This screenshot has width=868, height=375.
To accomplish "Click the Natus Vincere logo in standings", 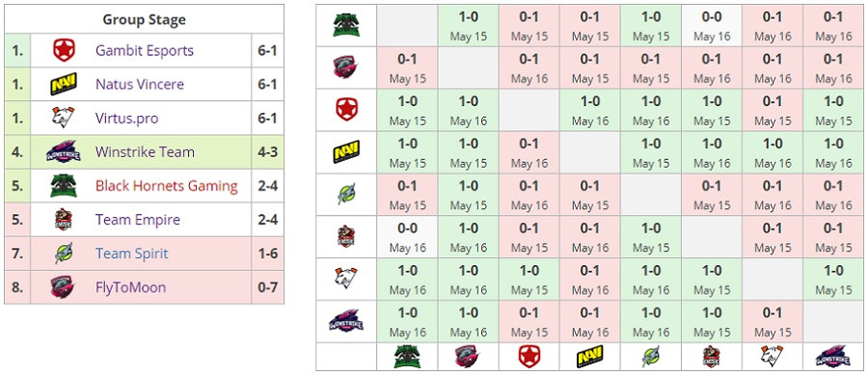I will 63,84.
